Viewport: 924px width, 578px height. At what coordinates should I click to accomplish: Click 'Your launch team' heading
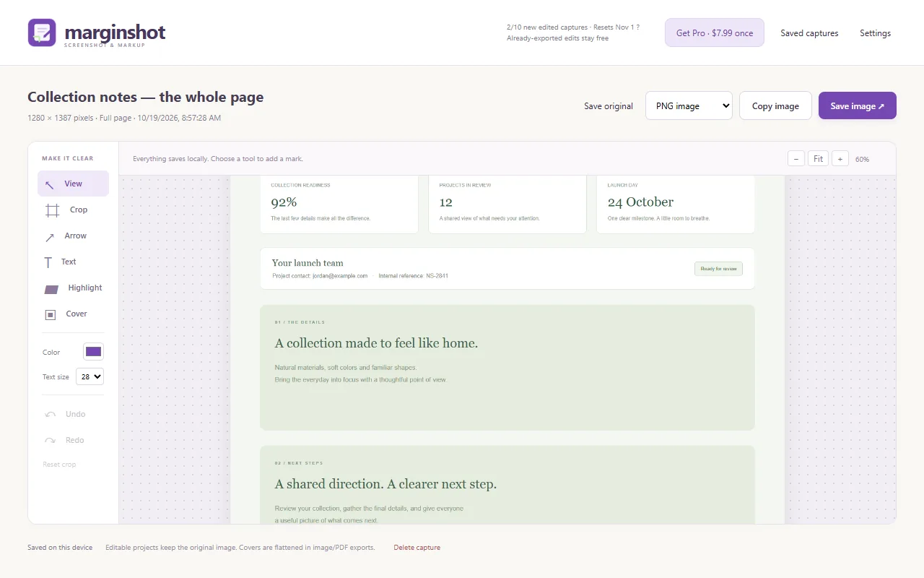[308, 263]
